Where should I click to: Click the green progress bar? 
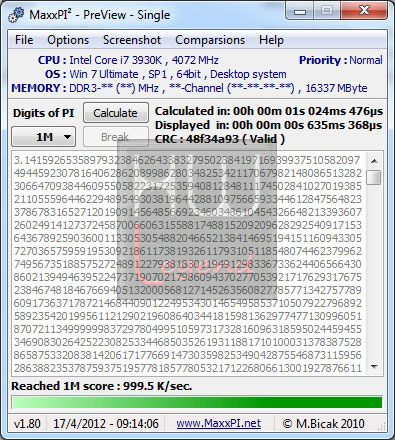pos(197,402)
